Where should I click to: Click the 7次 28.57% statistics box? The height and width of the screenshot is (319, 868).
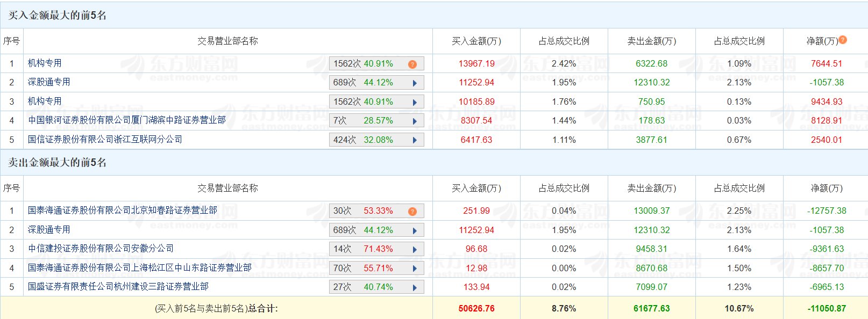pyautogui.click(x=363, y=121)
